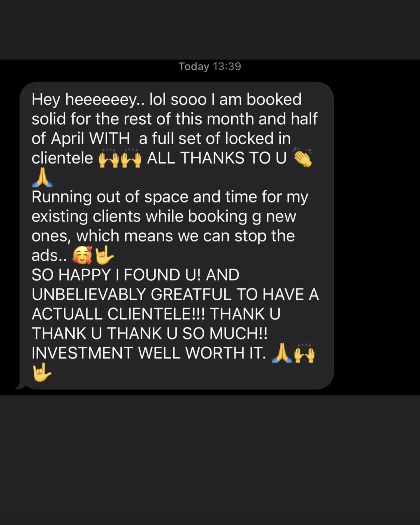Click the "INVESTMENT WELL WORTH IT." text

149,353
